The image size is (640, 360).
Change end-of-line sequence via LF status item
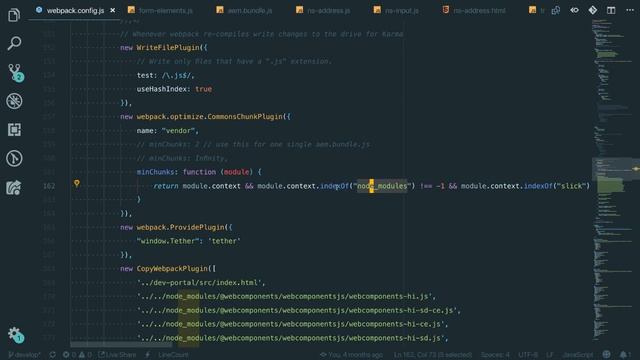tap(550, 355)
